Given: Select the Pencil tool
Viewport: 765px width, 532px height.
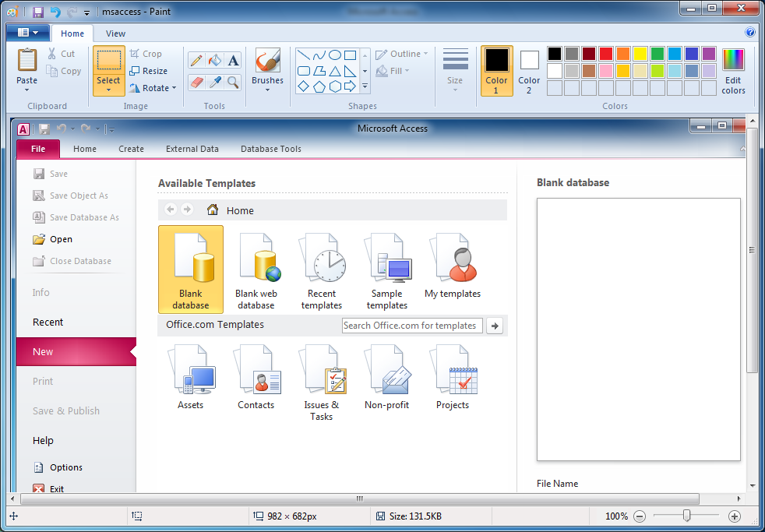Looking at the screenshot, I should coord(196,61).
